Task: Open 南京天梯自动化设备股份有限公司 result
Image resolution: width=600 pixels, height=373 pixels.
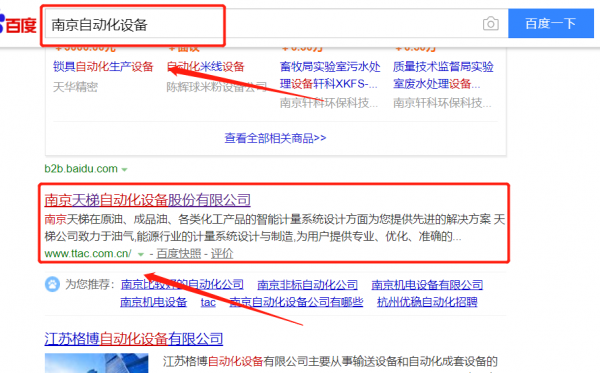Action: click(x=147, y=200)
